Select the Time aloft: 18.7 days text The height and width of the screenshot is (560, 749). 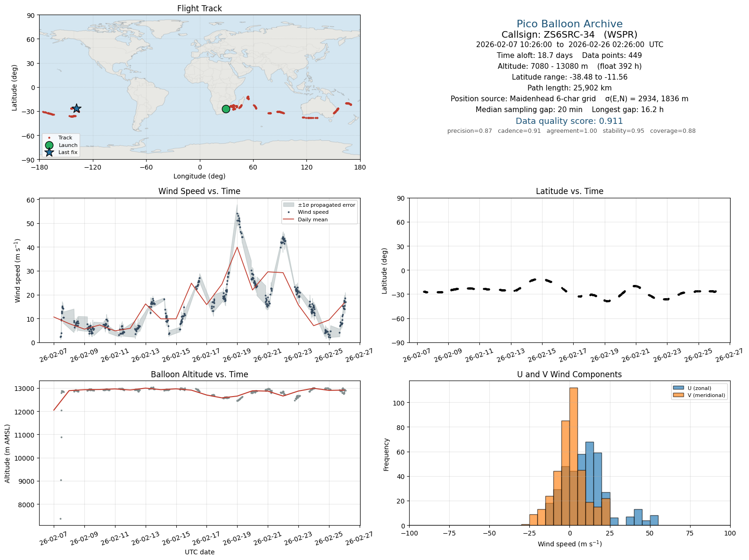coord(535,56)
